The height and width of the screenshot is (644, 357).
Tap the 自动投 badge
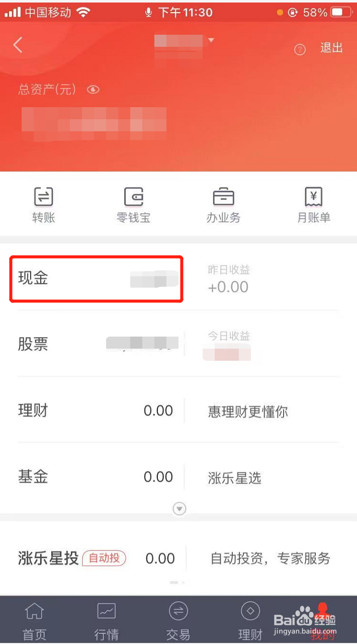point(104,558)
